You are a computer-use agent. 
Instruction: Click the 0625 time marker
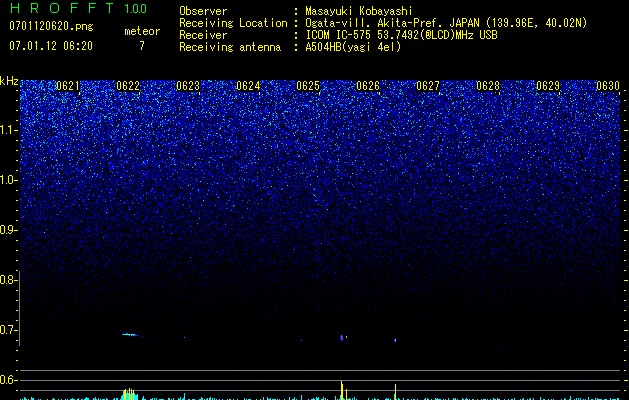308,86
